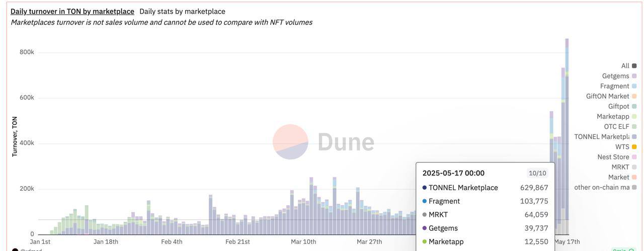Toggle the legend's TONNEL Marketplace series
644x251 pixels.
tap(605, 137)
